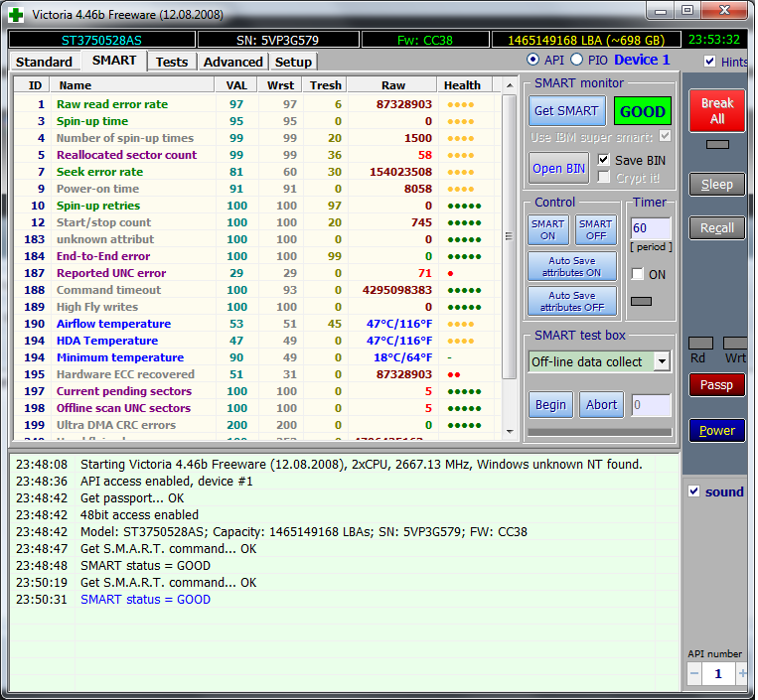This screenshot has width=758, height=700.
Task: Click the SMART list vertical scrollbar thumb
Action: point(509,236)
